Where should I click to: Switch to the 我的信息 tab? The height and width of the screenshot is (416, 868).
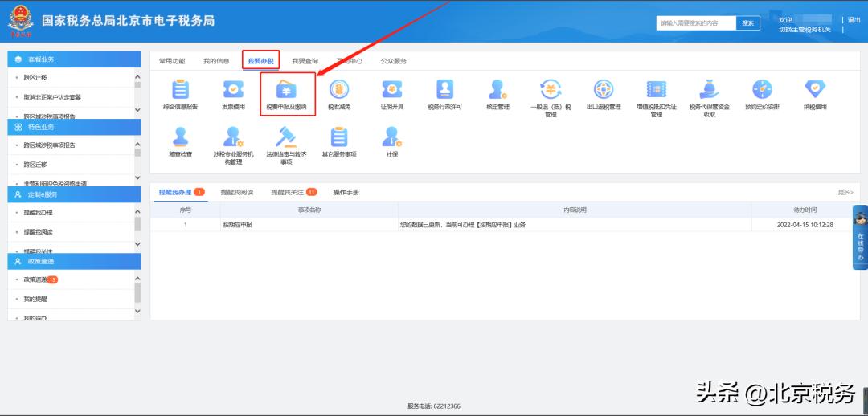coord(216,61)
